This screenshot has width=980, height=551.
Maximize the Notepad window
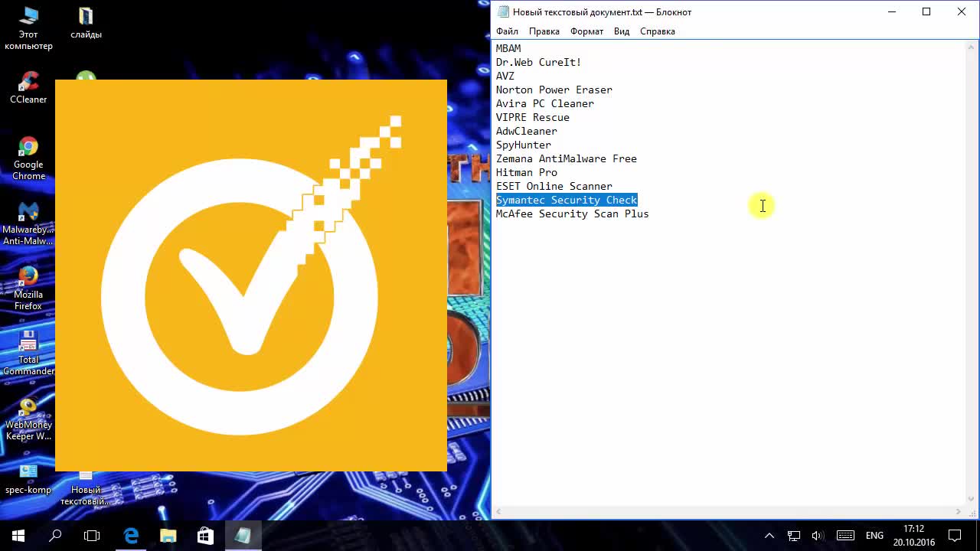(x=926, y=11)
